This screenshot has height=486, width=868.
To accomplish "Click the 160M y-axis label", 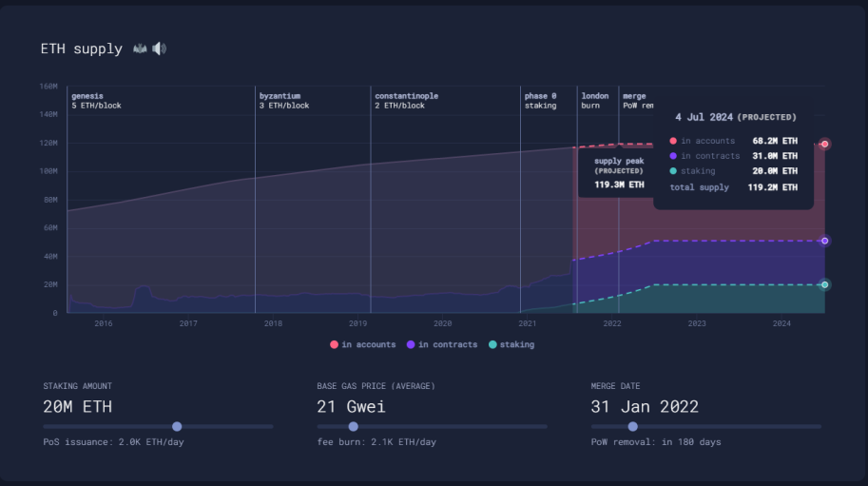I will (48, 87).
